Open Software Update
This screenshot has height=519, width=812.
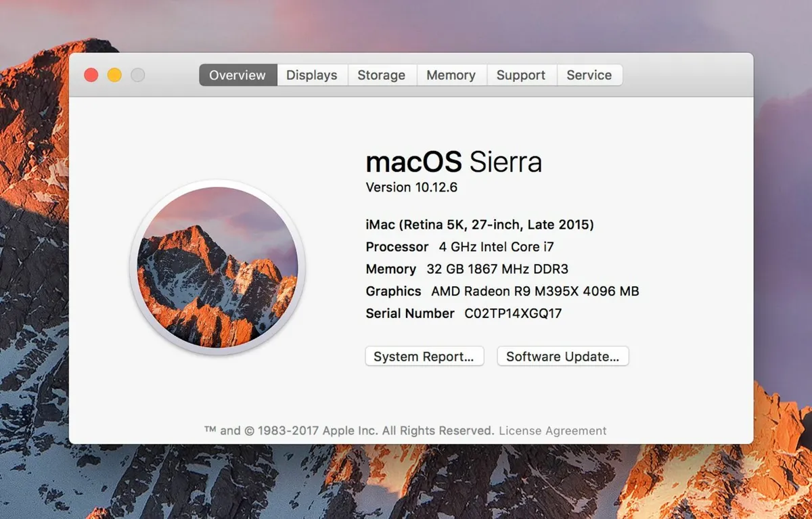(x=563, y=357)
